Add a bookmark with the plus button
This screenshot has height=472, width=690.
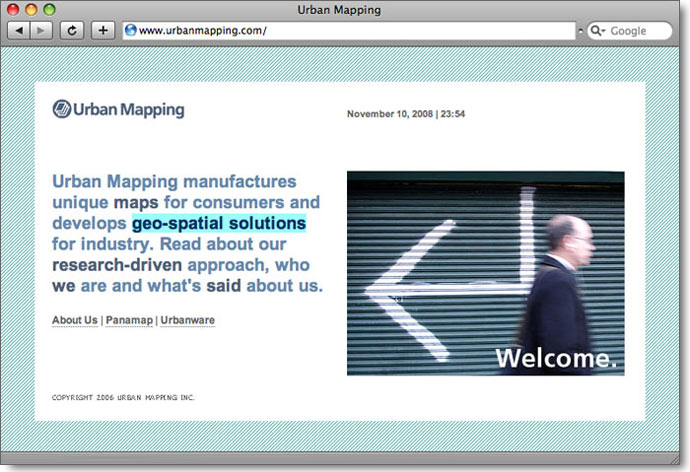[x=103, y=30]
